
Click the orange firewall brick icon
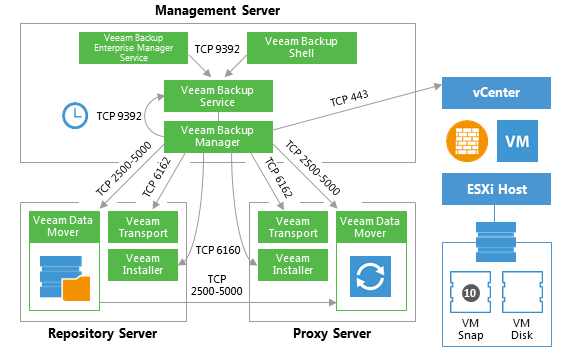pos(467,141)
